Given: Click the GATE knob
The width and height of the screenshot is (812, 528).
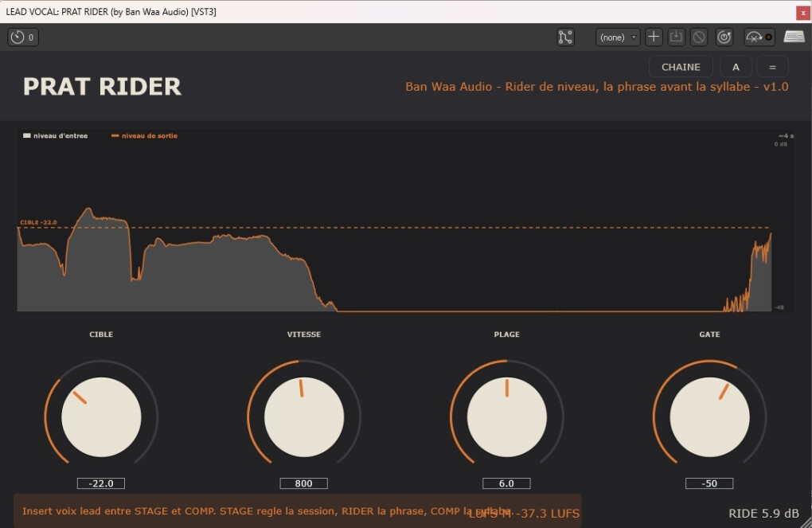Looking at the screenshot, I should pyautogui.click(x=709, y=417).
